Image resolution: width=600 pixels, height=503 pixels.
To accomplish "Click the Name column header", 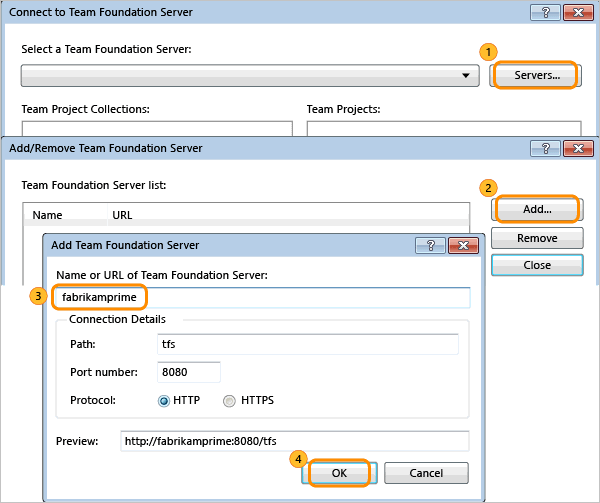I will (66, 215).
